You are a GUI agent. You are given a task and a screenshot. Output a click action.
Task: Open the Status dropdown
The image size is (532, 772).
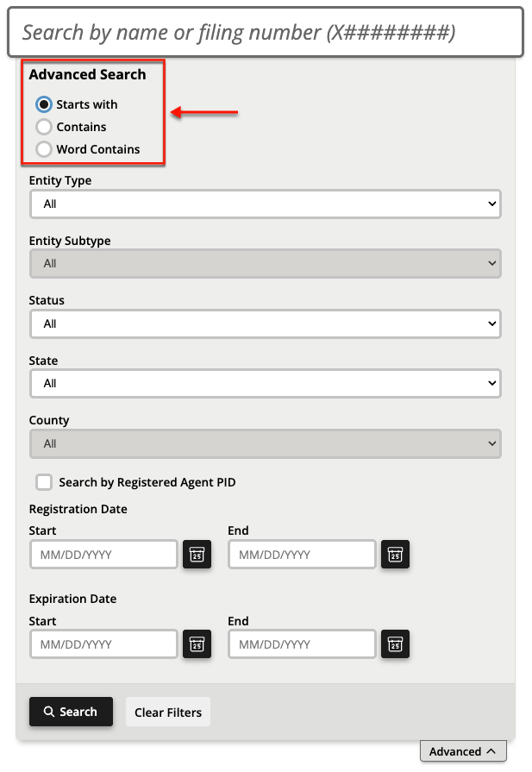pyautogui.click(x=266, y=323)
